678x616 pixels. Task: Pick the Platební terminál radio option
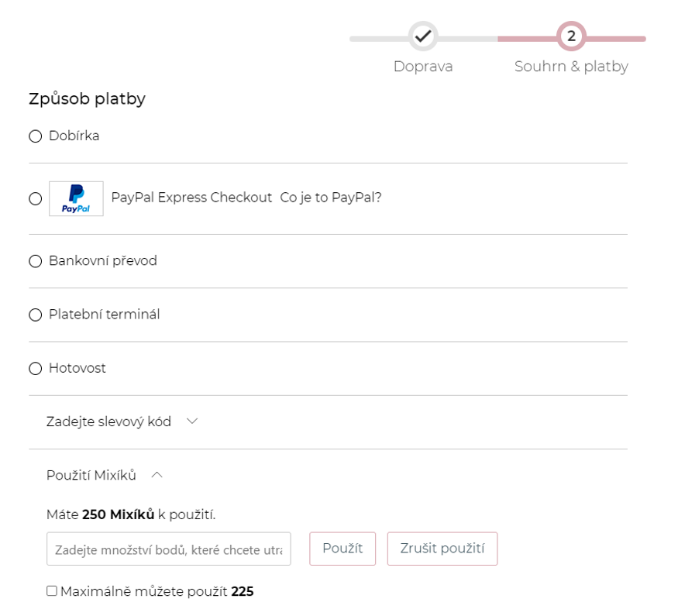[x=35, y=315]
